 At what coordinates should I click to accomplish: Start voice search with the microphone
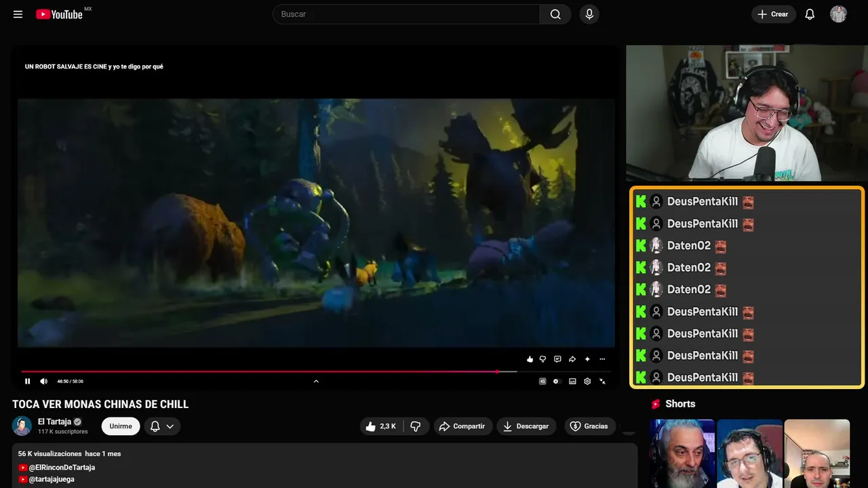[589, 14]
